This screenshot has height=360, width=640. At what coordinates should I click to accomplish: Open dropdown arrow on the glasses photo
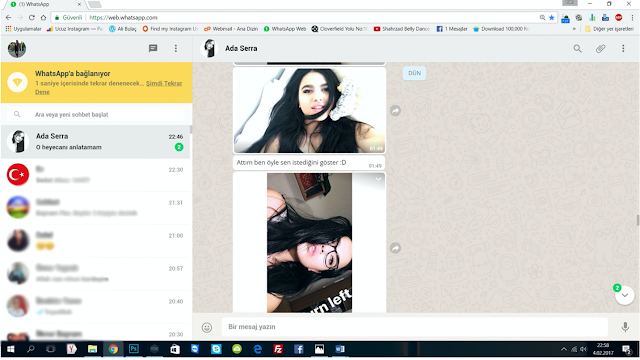378,179
